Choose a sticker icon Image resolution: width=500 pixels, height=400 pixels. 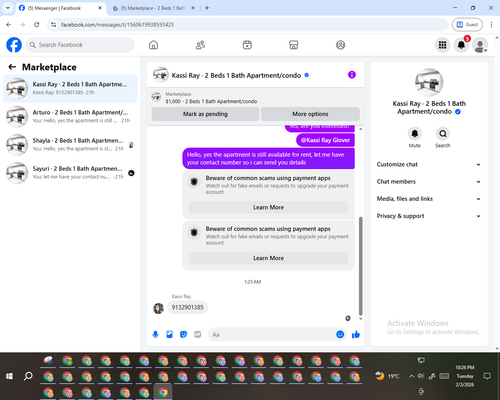(183, 334)
